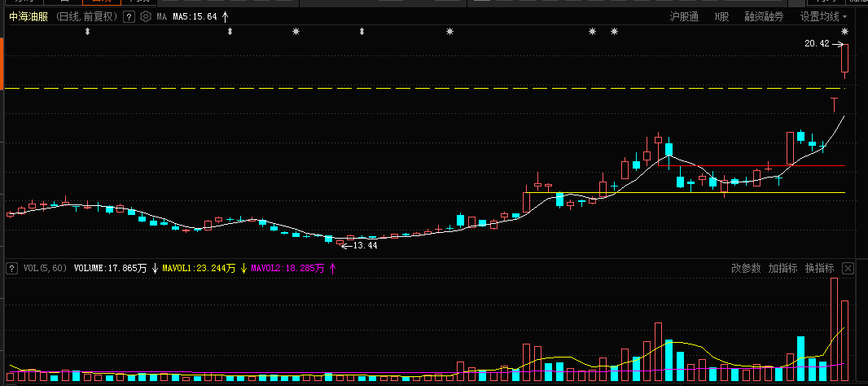Click period label (日线,前复权)
868x386 pixels.
(87, 16)
